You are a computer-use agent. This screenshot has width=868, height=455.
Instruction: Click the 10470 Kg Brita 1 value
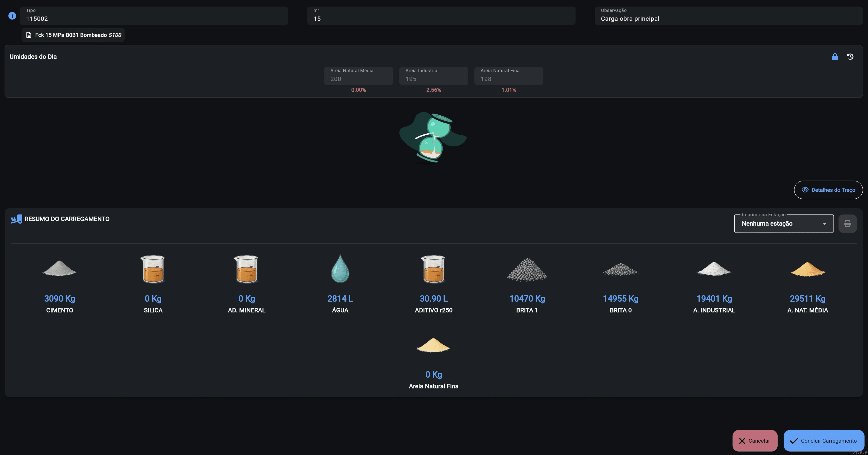click(527, 298)
